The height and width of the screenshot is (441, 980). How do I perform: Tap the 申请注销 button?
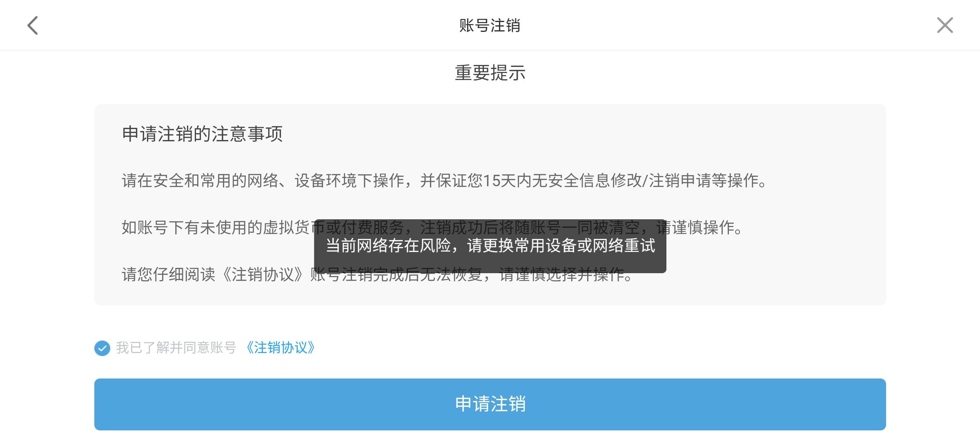pyautogui.click(x=490, y=404)
